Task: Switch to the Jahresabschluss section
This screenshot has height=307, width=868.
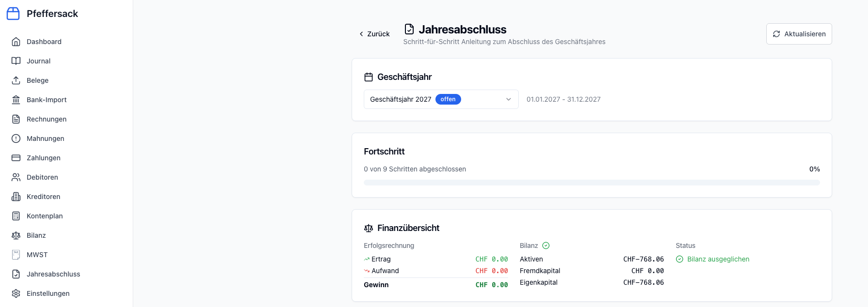Action: 53,274
